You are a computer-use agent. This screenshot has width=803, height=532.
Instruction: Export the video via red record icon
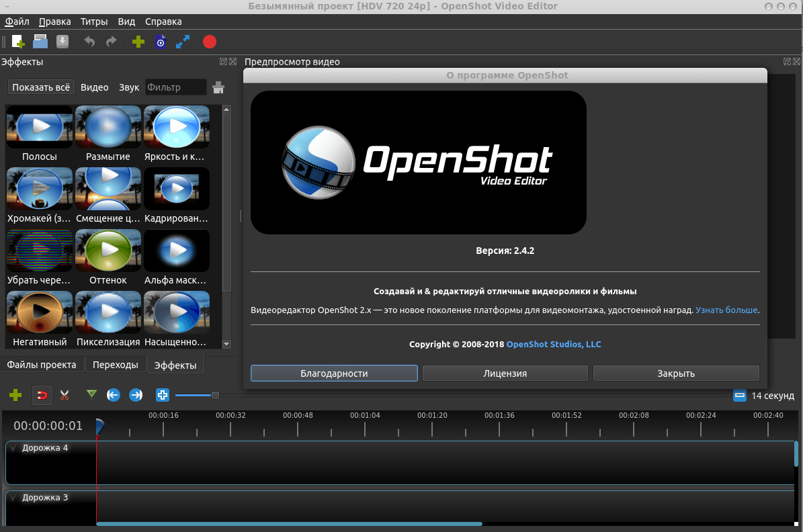pos(209,42)
